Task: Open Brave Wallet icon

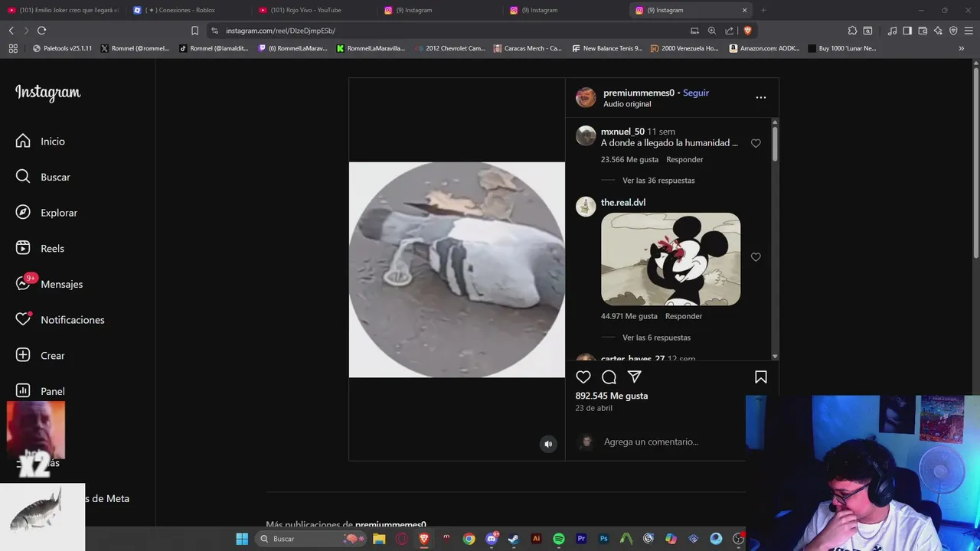Action: [x=923, y=31]
